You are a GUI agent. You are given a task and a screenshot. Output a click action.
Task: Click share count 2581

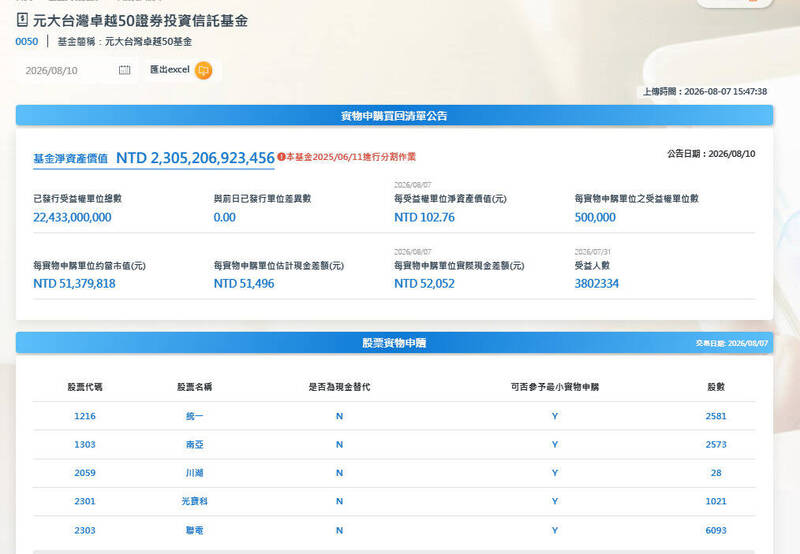click(716, 416)
